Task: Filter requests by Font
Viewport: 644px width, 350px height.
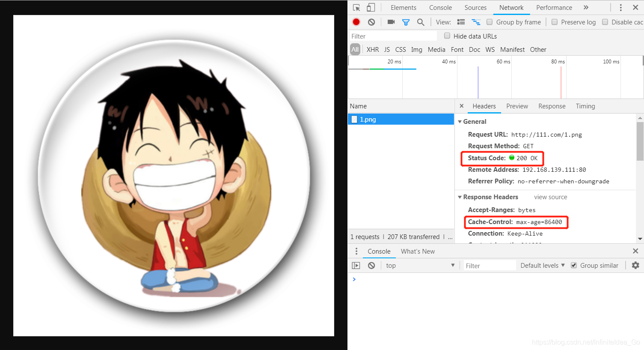Action: pos(457,50)
